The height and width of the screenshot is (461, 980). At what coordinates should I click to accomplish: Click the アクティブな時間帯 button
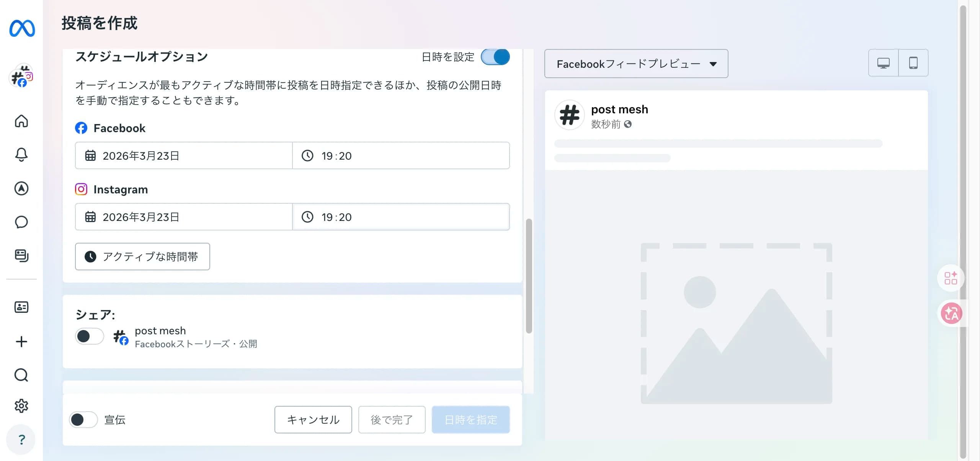pyautogui.click(x=142, y=257)
